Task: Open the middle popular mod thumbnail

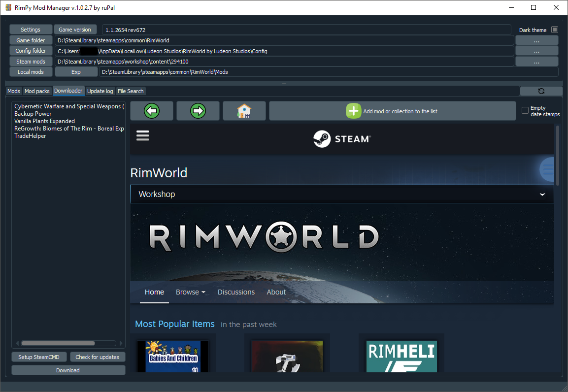Action: pos(287,356)
